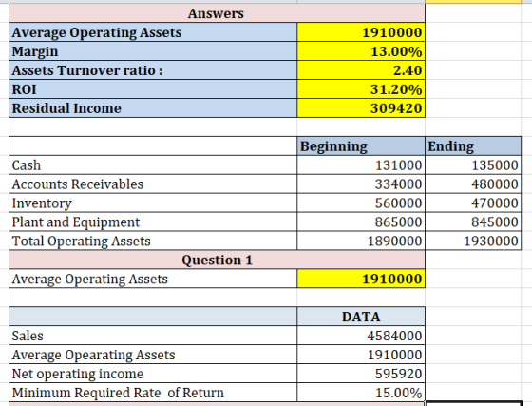Click the Assets Turnover ratio label
The width and height of the screenshot is (532, 406).
click(153, 70)
